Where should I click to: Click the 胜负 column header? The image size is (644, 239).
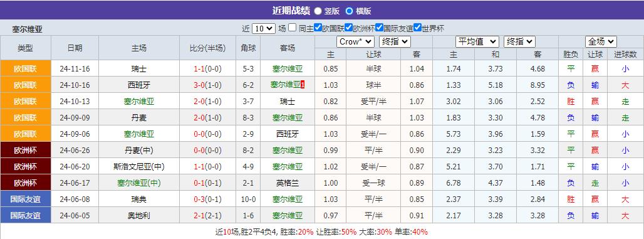[571, 55]
